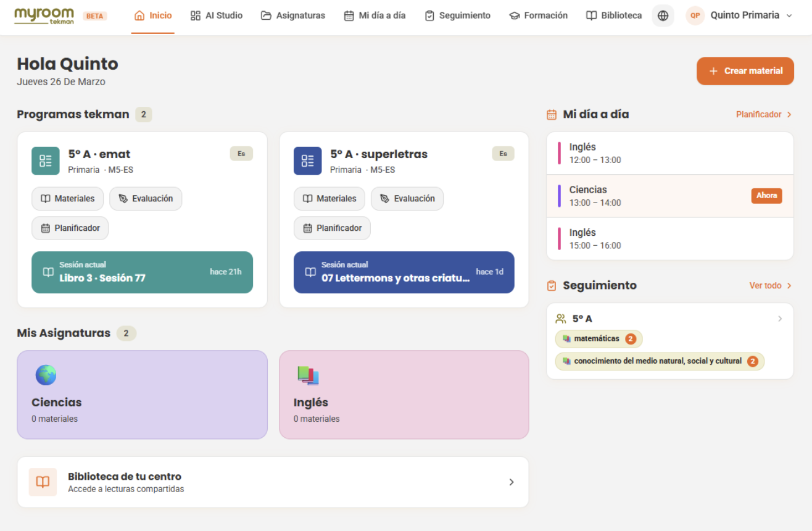Viewport: 812px width, 531px height.
Task: Click the Biblioteca de tu centro book icon
Action: tap(43, 482)
